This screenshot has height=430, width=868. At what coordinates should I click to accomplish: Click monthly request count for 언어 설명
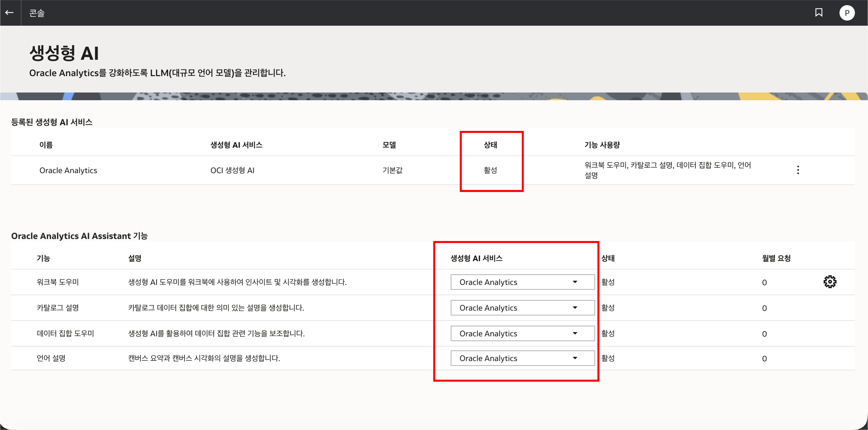tap(764, 359)
